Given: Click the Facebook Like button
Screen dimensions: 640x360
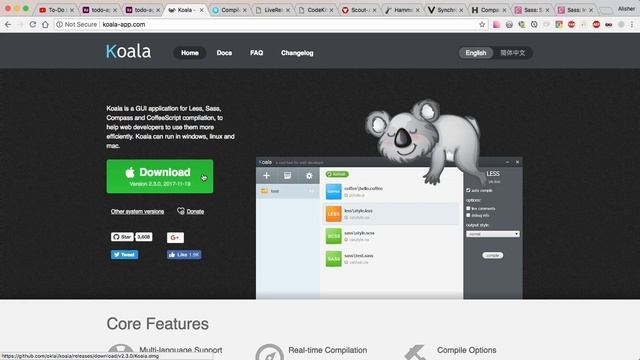Looking at the screenshot, I should pos(184,255).
